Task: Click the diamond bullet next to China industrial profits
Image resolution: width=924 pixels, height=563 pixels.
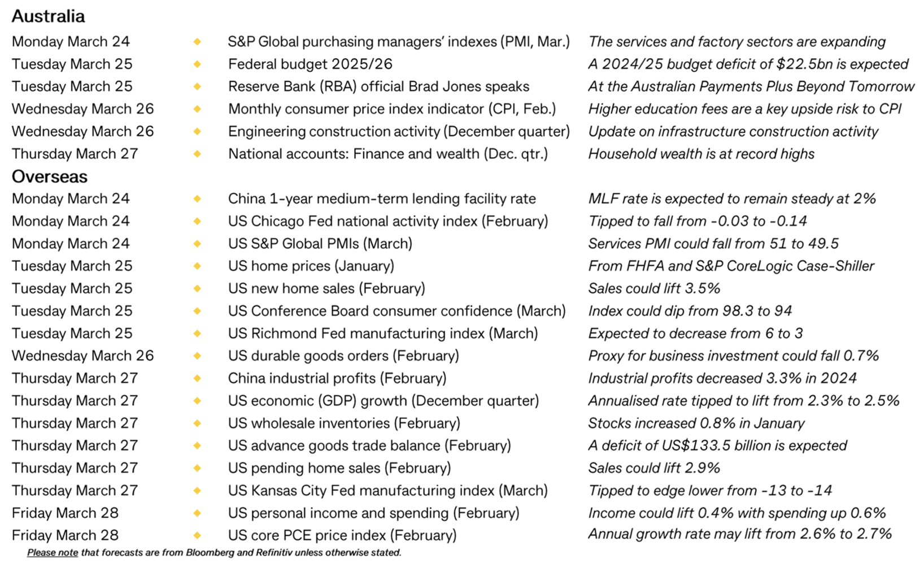Action: (197, 379)
